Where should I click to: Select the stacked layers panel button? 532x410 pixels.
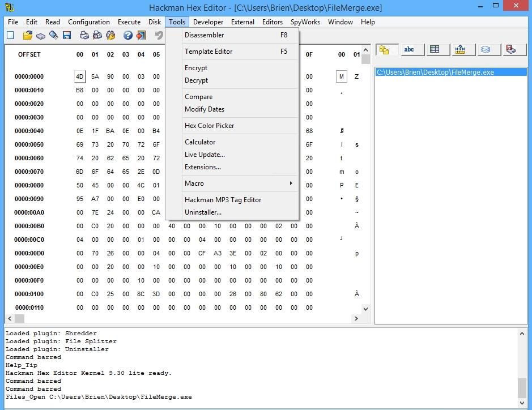(x=489, y=50)
